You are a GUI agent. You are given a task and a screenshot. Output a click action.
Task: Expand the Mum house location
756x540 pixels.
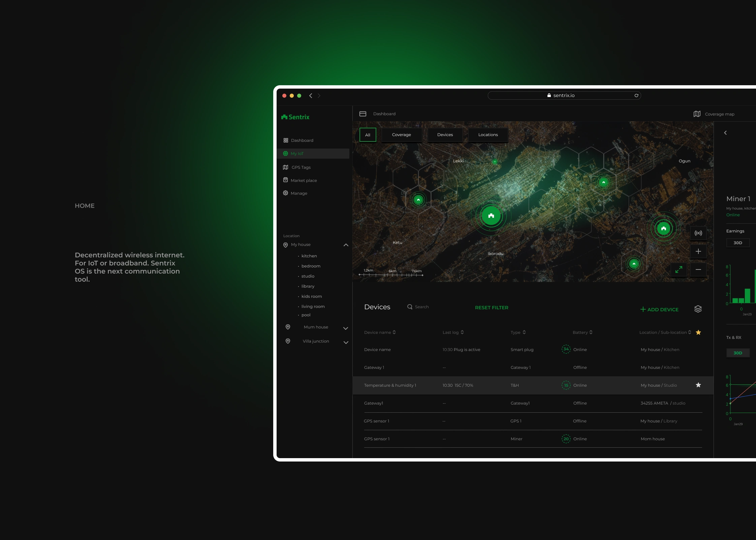tap(346, 328)
